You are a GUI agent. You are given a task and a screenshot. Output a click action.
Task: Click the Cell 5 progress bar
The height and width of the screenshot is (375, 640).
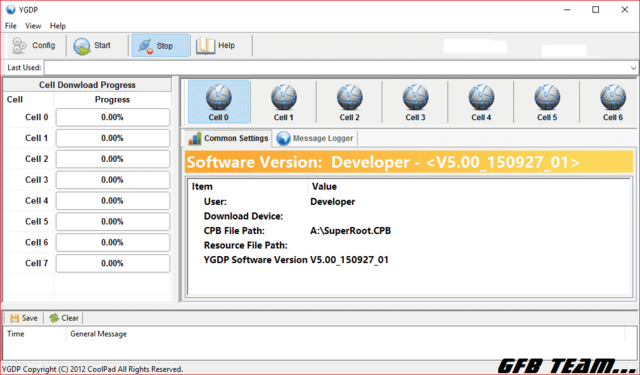(x=113, y=222)
